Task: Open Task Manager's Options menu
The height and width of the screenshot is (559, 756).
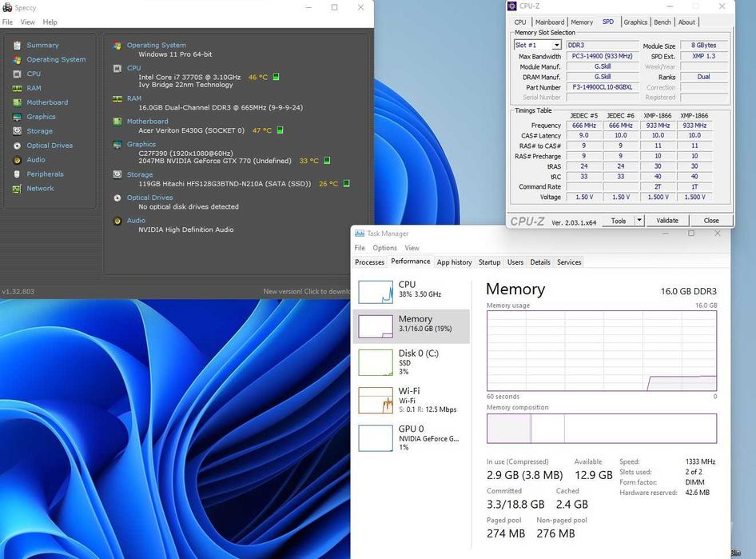Action: point(384,248)
